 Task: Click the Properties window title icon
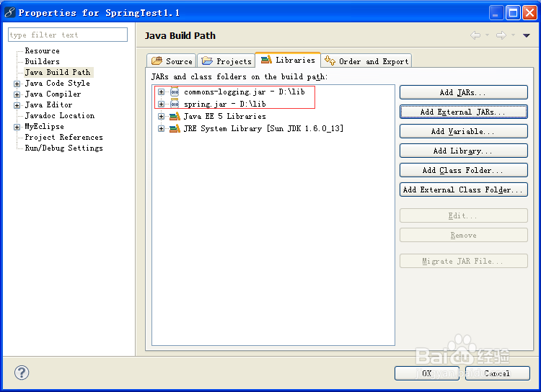[9, 12]
